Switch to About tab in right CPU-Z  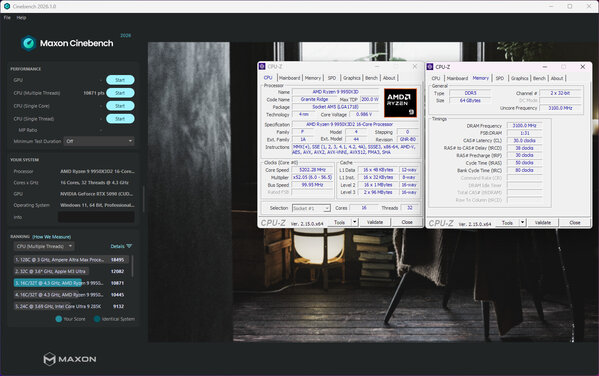(557, 78)
